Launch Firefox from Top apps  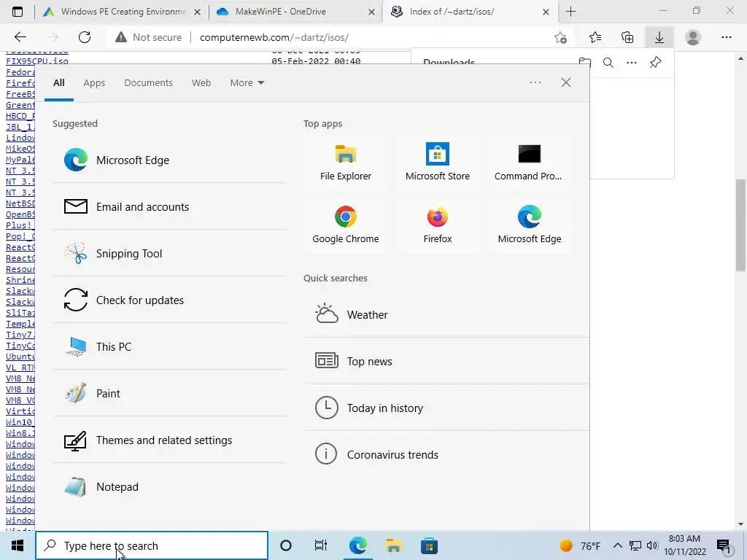tap(438, 225)
